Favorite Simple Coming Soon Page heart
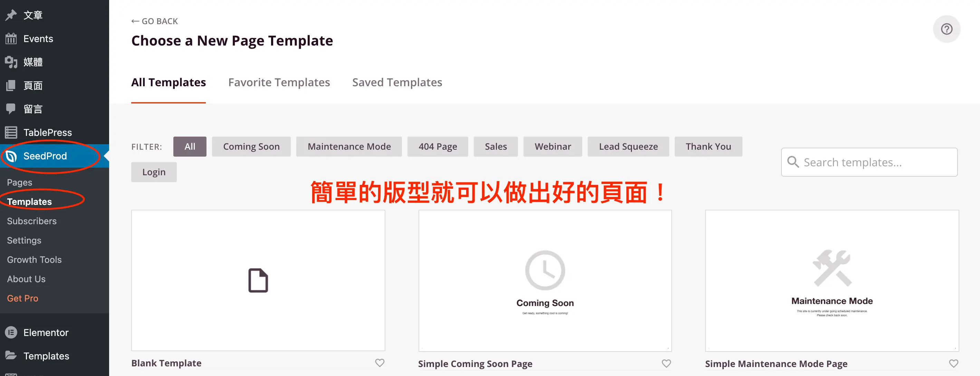This screenshot has height=376, width=980. click(666, 364)
